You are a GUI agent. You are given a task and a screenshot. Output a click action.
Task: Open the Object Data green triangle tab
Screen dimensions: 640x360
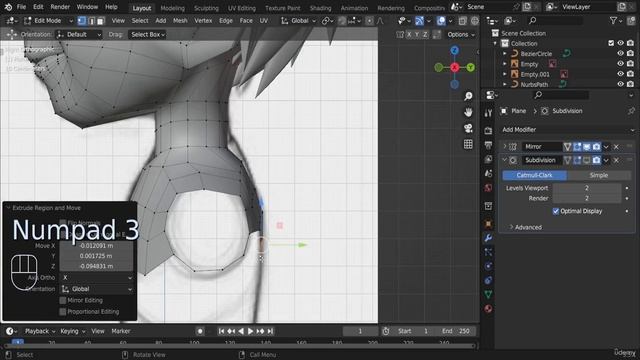(488, 294)
